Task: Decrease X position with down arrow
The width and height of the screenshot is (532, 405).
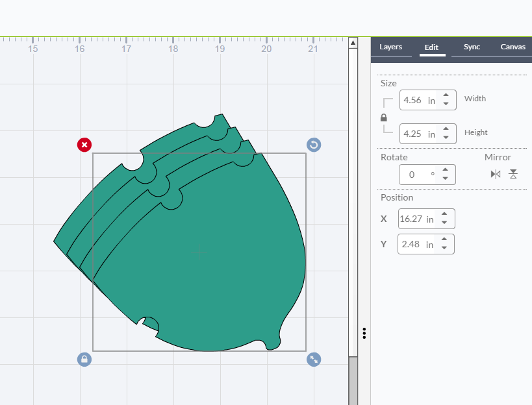Action: pos(445,223)
